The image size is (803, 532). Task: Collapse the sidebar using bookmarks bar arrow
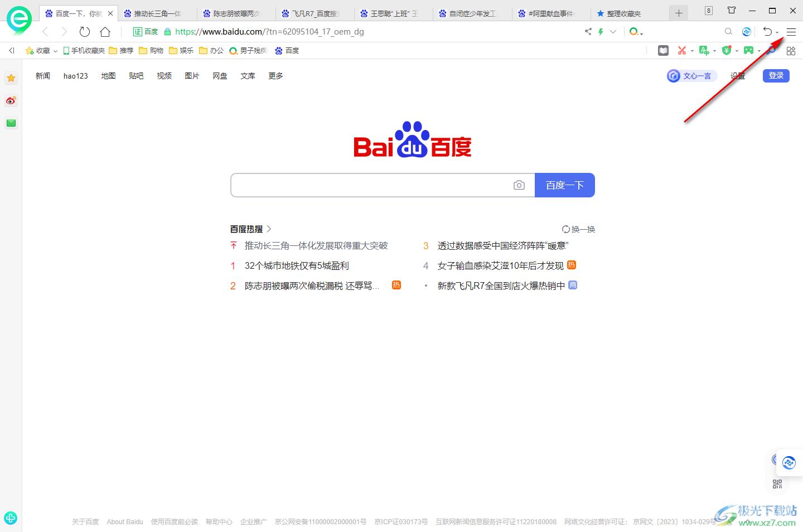(11, 51)
